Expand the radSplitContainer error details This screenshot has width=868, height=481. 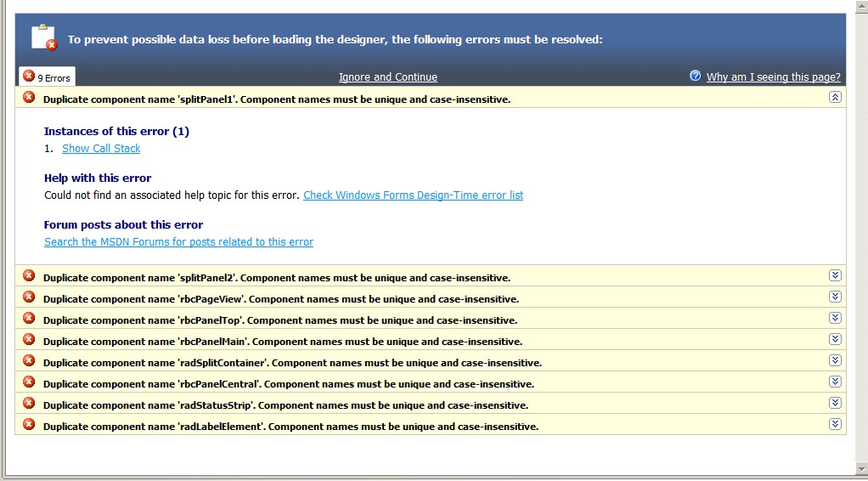tap(835, 360)
